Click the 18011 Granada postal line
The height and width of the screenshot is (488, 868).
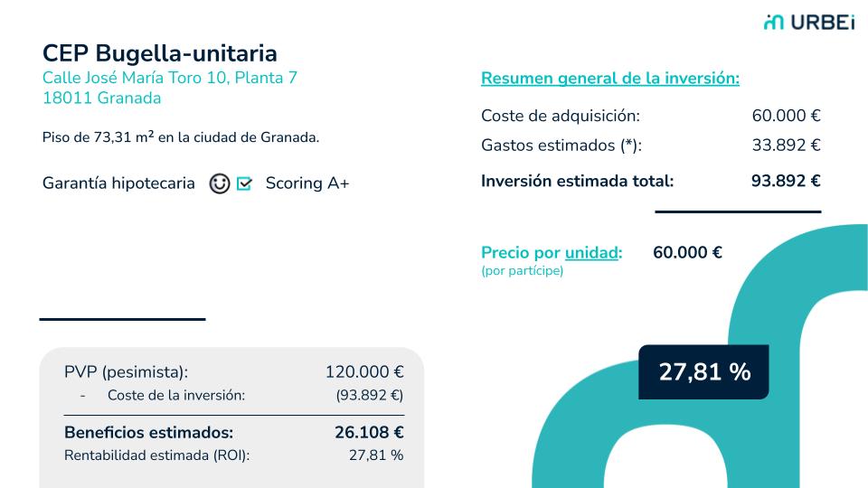coord(102,98)
